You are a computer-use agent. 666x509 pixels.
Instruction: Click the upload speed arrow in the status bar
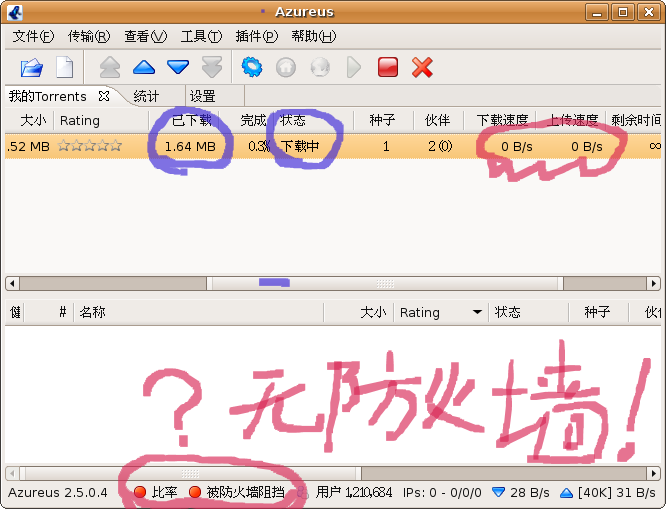[x=566, y=493]
